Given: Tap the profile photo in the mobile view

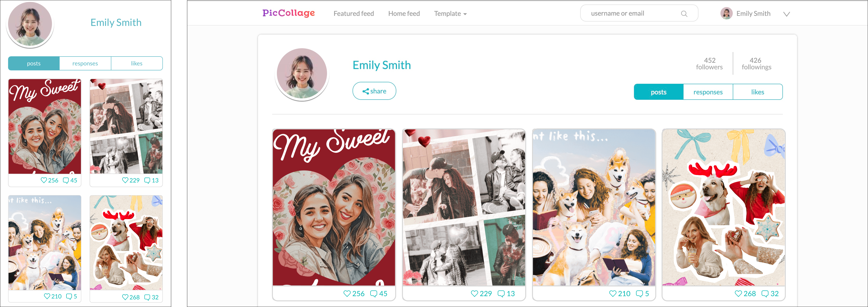Looking at the screenshot, I should 30,24.
